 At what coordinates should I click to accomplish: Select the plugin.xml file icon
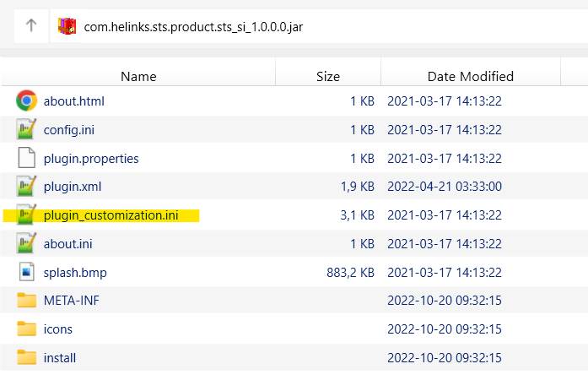pos(27,187)
